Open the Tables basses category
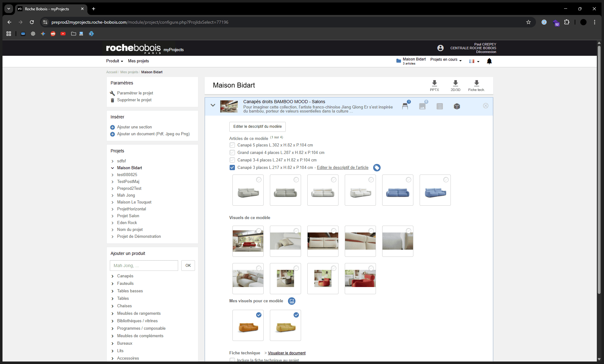This screenshot has width=604, height=364. point(130,291)
